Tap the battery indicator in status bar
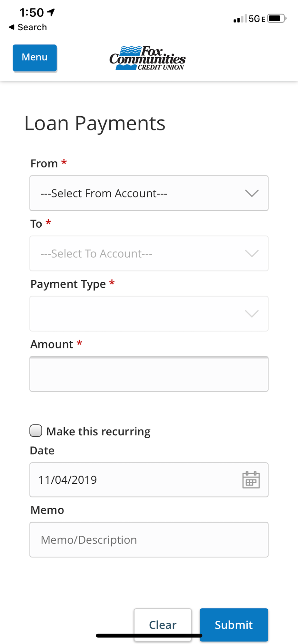Screen dimensions: 298x644 click(277, 18)
